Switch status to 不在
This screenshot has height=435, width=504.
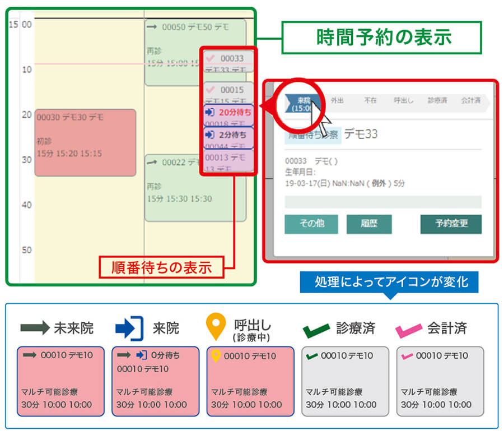click(370, 100)
